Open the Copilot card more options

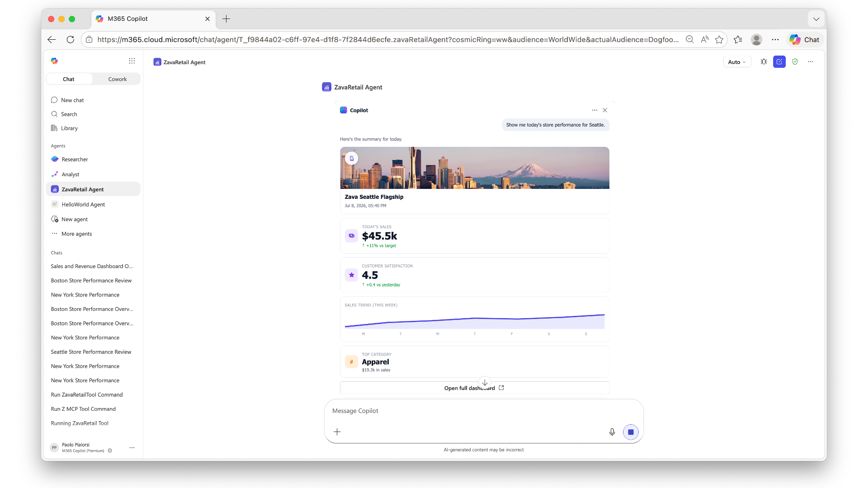pos(594,110)
